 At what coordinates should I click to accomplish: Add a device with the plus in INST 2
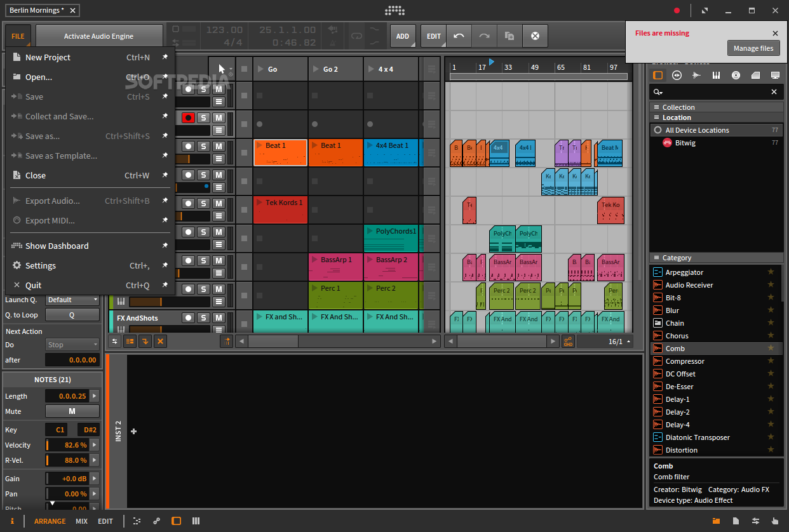tap(134, 432)
